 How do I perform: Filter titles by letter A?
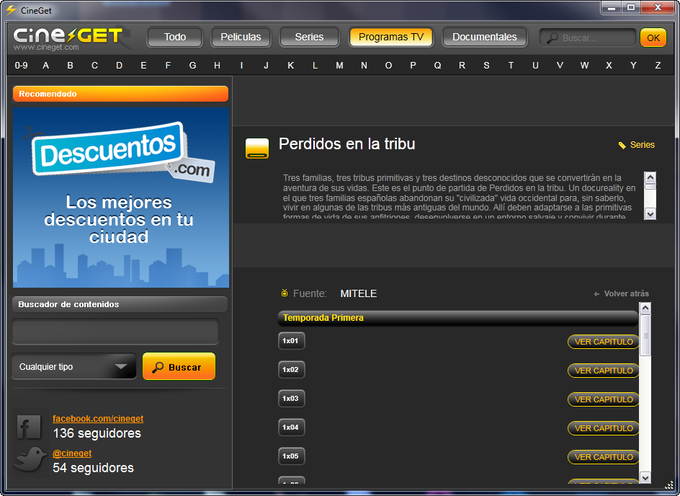46,65
